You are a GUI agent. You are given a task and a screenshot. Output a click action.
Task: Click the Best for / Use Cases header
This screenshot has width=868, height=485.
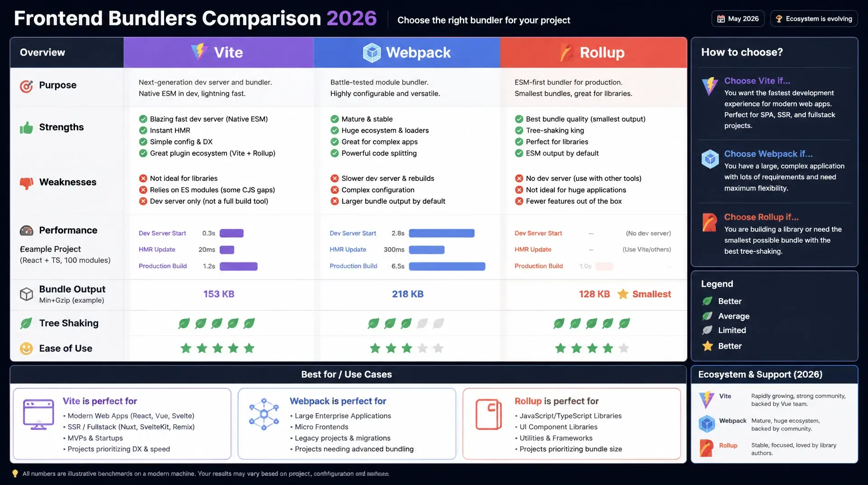348,375
